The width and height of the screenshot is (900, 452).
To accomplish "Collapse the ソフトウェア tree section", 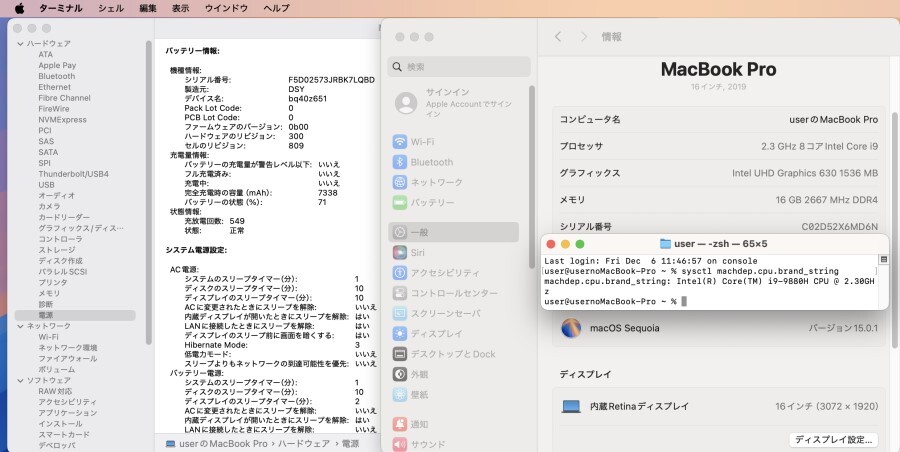I will [x=21, y=380].
